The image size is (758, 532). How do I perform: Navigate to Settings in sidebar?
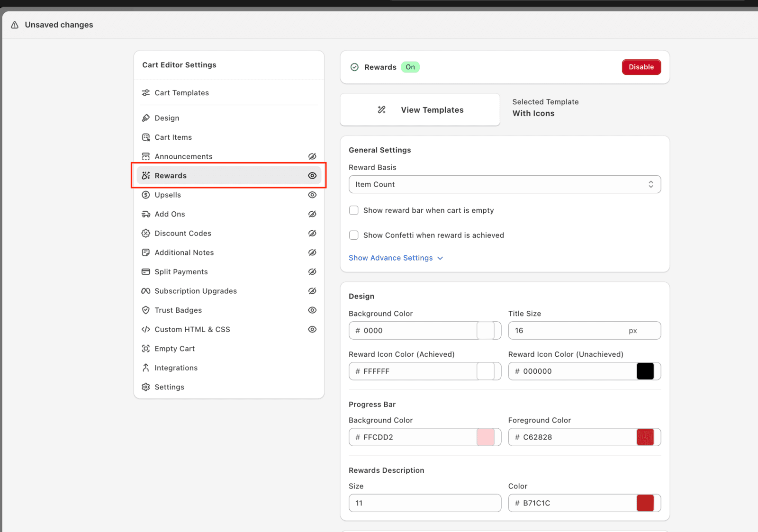click(x=229, y=387)
